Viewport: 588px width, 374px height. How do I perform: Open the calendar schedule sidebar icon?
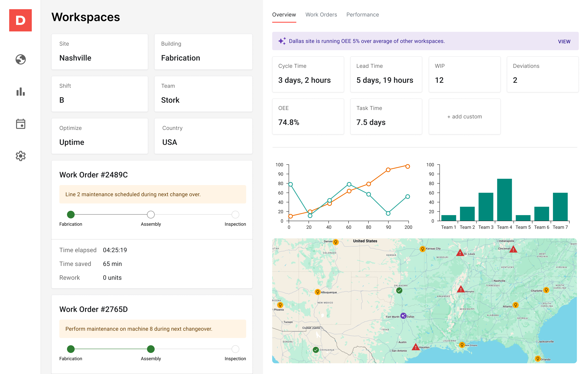[20, 124]
